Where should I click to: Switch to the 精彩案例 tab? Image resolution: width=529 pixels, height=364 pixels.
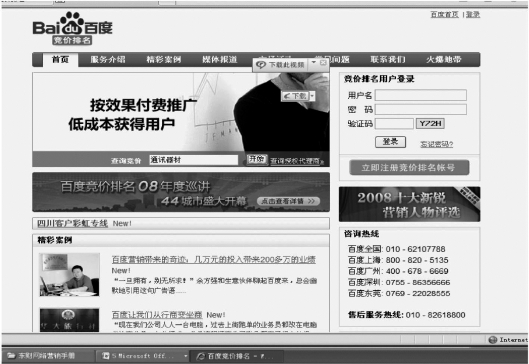[164, 60]
